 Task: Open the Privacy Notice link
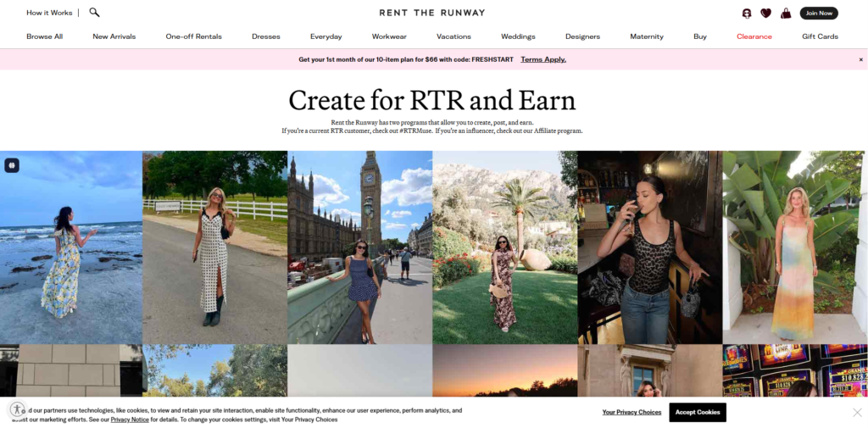tap(130, 420)
